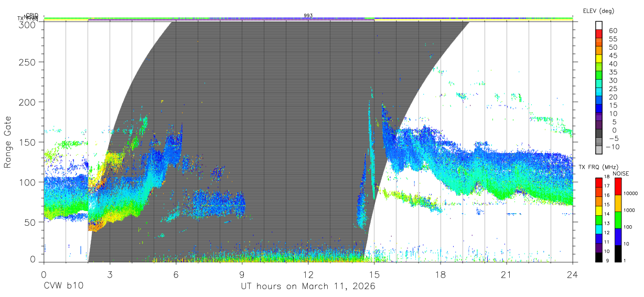Click the '12' hour tick on the time axis
Image resolution: width=644 pixels, height=297 pixels.
pos(308,273)
